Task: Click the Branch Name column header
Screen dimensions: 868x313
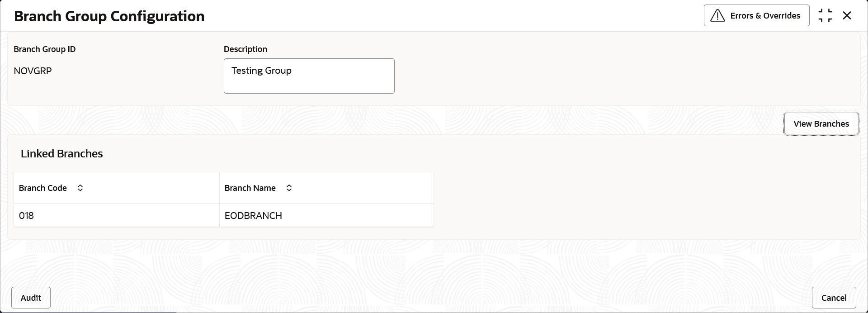Action: (326, 188)
